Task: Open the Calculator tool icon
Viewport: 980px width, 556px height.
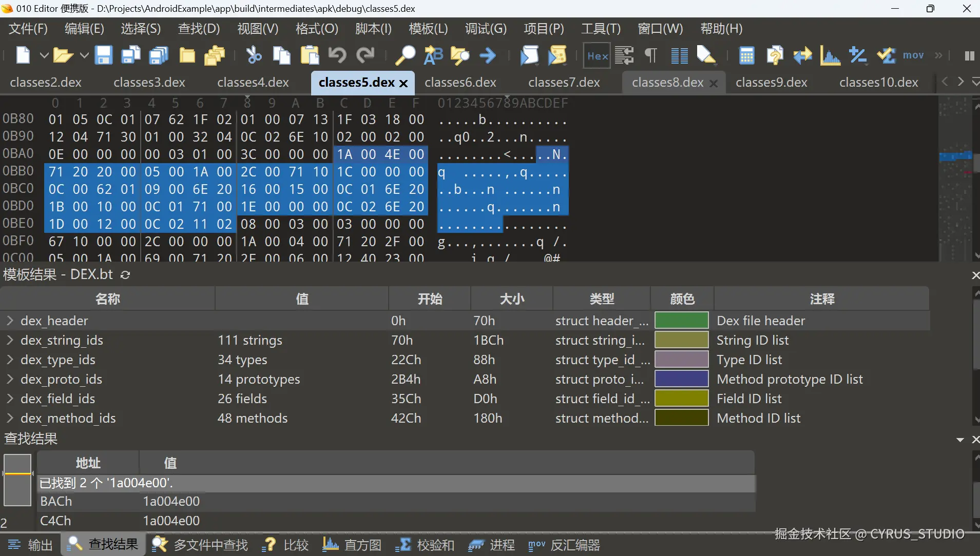Action: click(x=746, y=55)
